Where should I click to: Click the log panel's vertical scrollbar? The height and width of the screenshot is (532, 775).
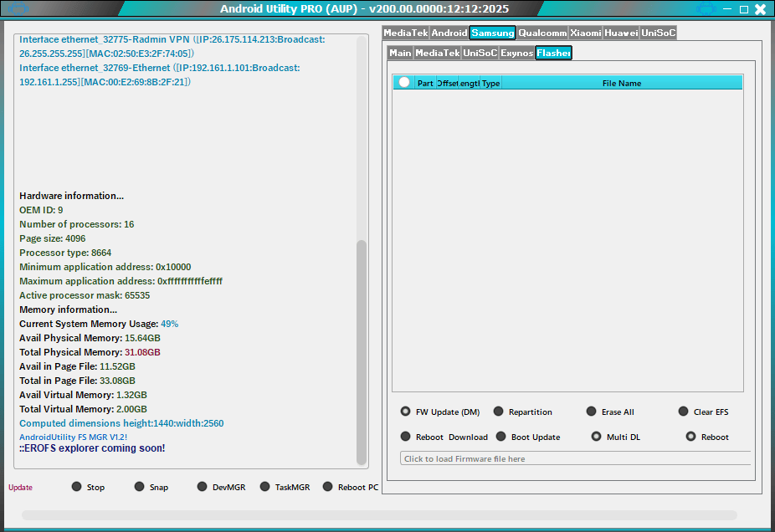(362, 351)
